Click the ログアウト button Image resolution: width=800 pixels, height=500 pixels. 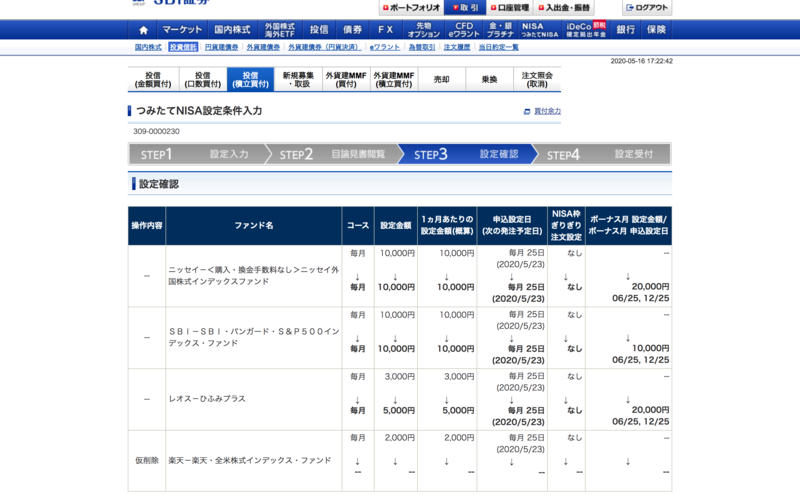pos(647,8)
